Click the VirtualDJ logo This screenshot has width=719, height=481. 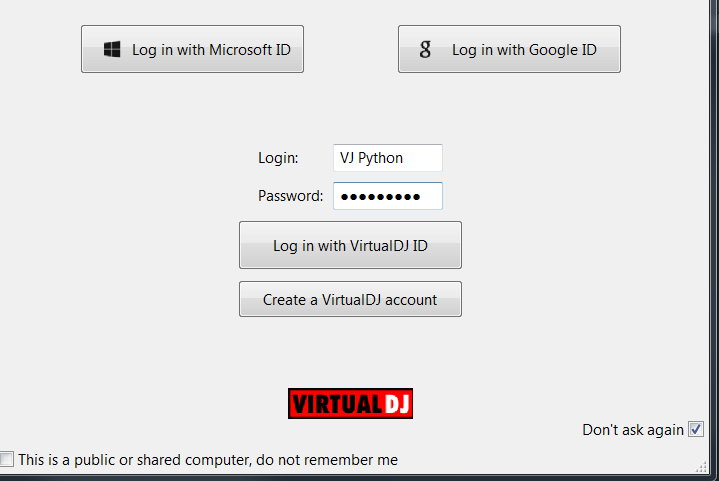click(350, 403)
